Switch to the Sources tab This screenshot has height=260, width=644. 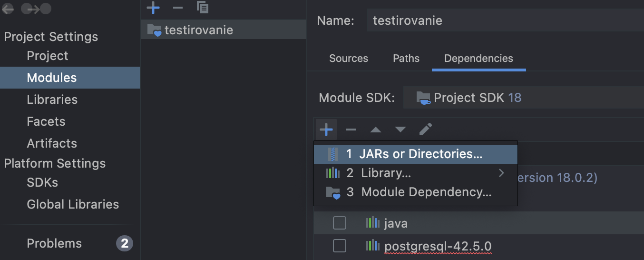[349, 59]
